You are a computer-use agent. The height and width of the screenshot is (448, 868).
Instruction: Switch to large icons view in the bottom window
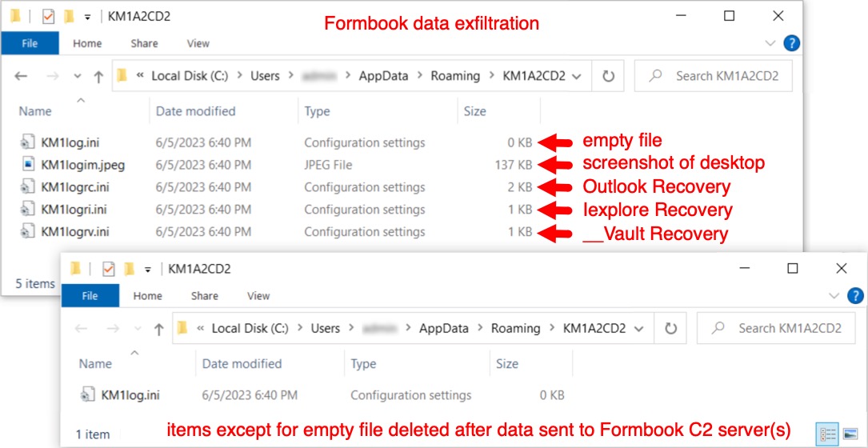850,433
